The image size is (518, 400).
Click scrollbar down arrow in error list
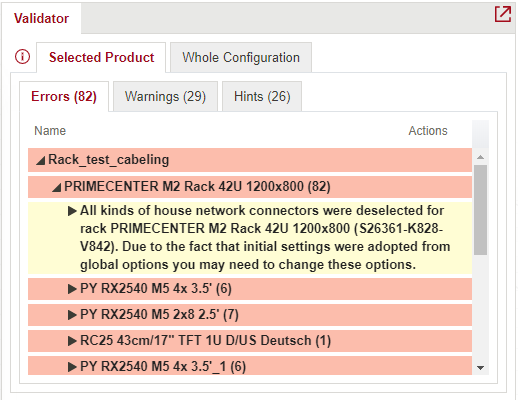(480, 368)
